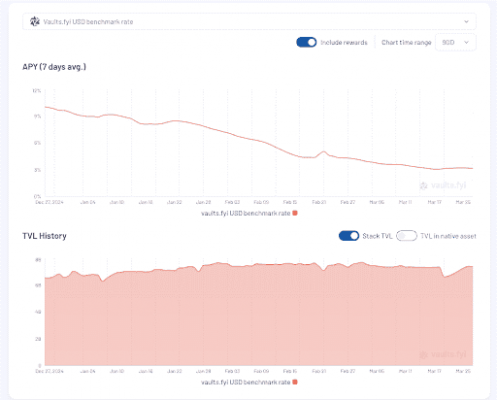Screen dimensions: 497x400
Task: Enable the TVL in native asset toggle
Action: [407, 236]
